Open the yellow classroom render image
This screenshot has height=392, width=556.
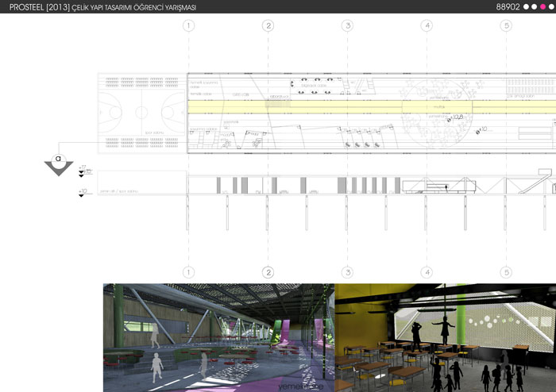coord(445,337)
